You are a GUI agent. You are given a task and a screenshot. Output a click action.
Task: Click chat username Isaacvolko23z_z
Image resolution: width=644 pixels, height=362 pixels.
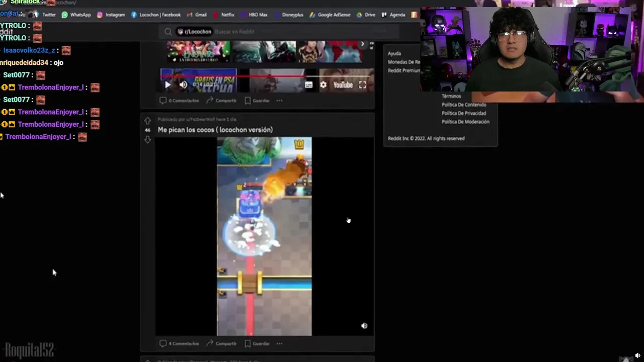click(29, 50)
